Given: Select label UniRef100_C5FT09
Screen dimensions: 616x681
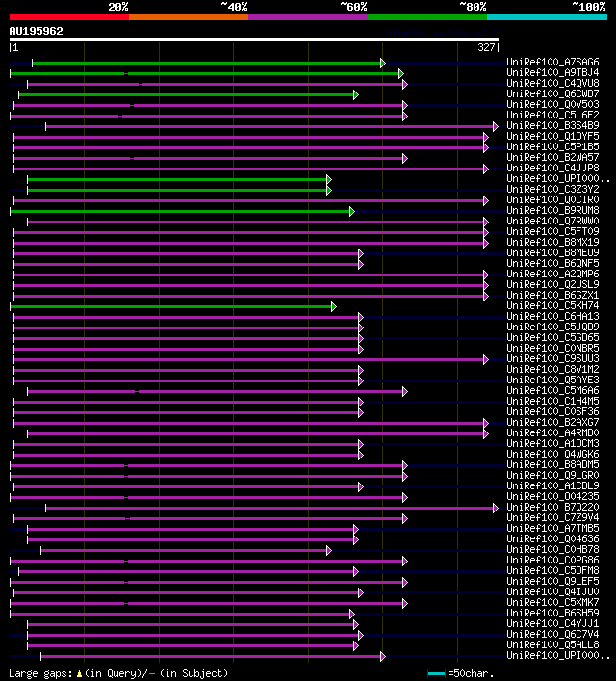Looking at the screenshot, I should (552, 231).
